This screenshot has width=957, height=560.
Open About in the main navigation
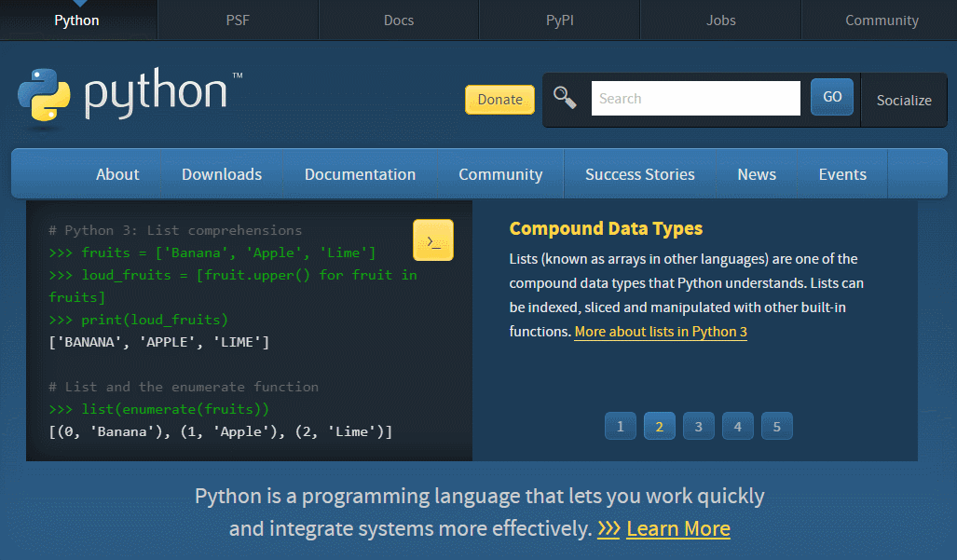point(117,174)
